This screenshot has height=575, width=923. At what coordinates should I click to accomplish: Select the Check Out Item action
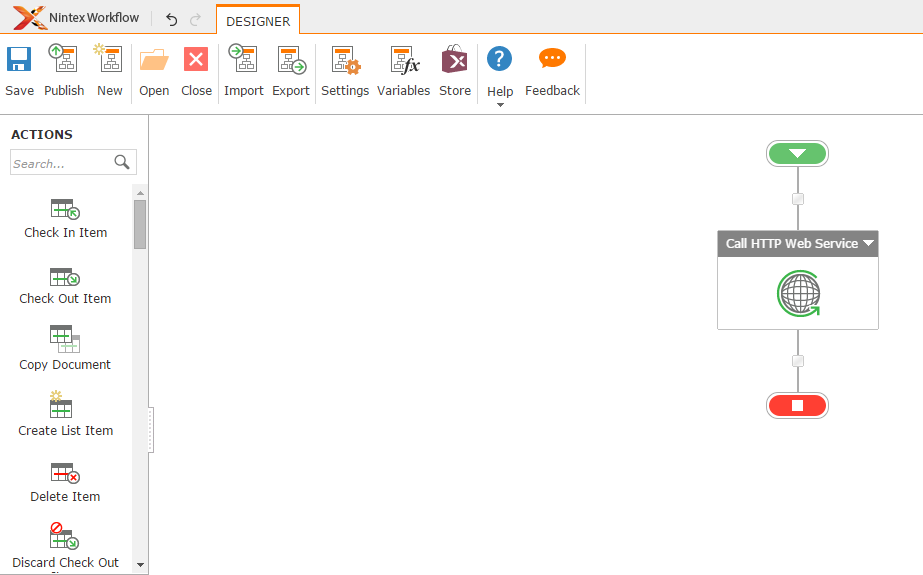click(65, 285)
